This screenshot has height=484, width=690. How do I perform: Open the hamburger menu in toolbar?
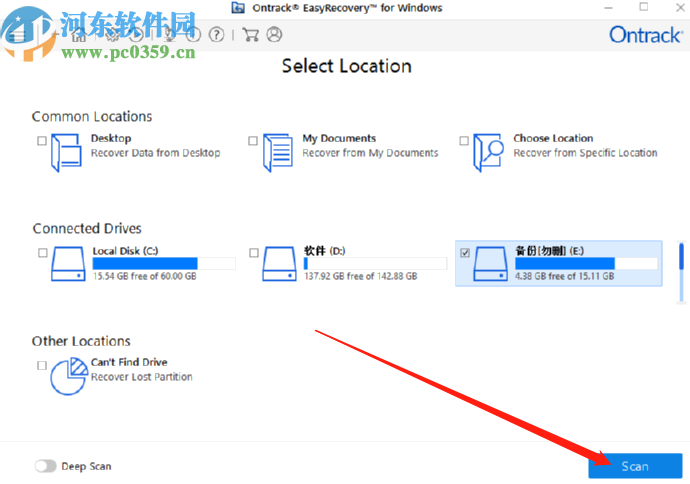click(18, 35)
